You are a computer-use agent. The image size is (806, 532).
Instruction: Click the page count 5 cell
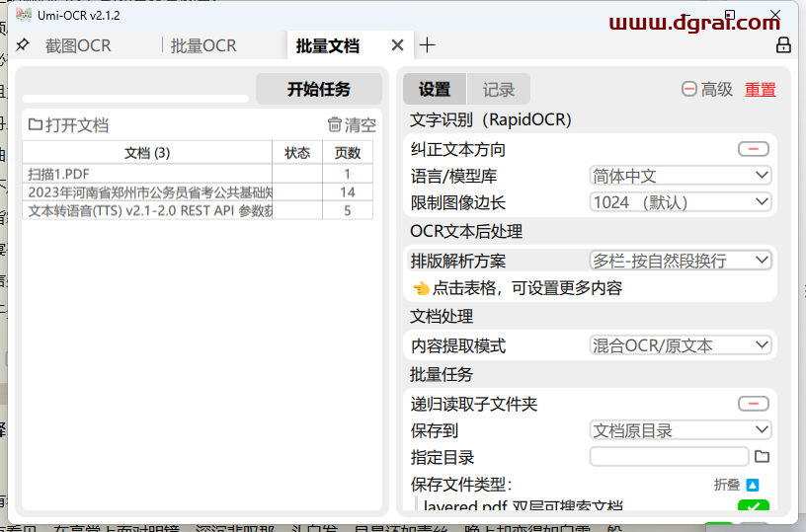coord(348,210)
